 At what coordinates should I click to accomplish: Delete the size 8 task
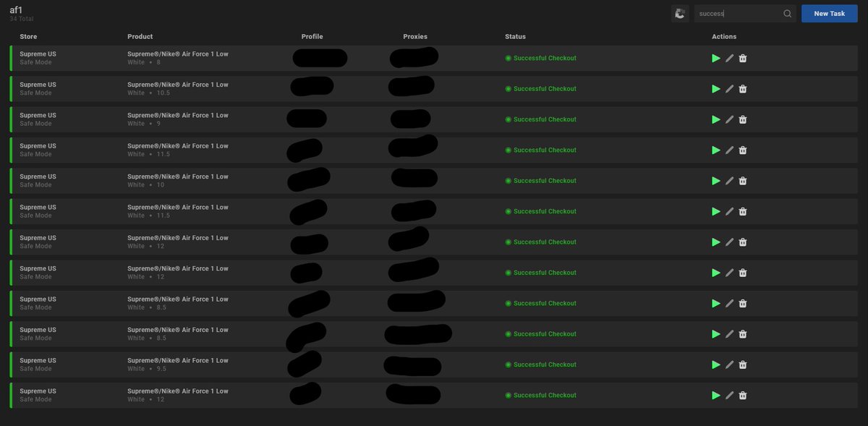coord(743,59)
